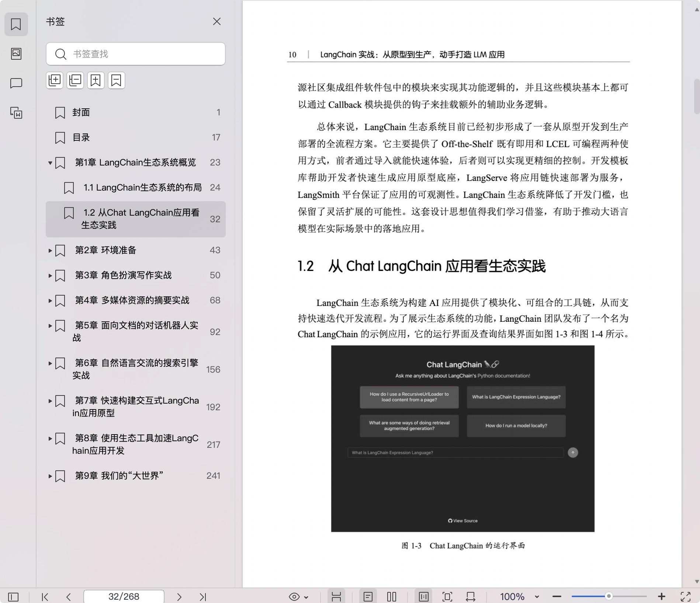Expand the 第6章 自然语言交流的搜索引擎实战 chapter
Screen dimensions: 700x603
pyautogui.click(x=50, y=363)
